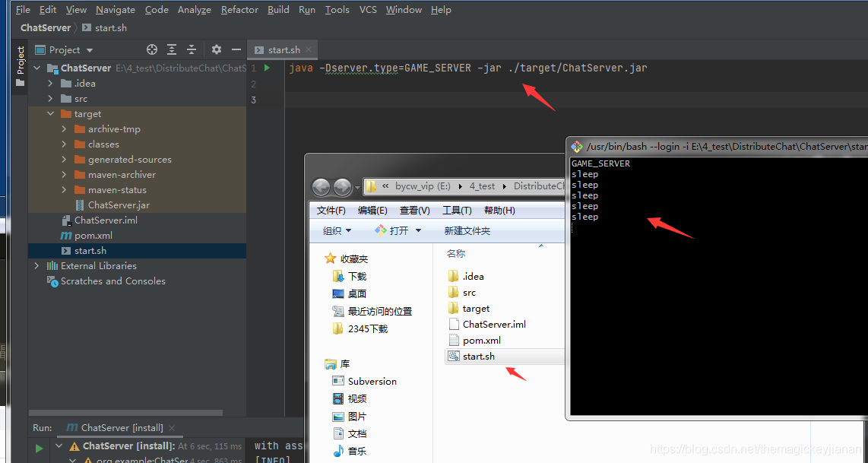
Task: Open the VCS menu
Action: click(x=368, y=9)
